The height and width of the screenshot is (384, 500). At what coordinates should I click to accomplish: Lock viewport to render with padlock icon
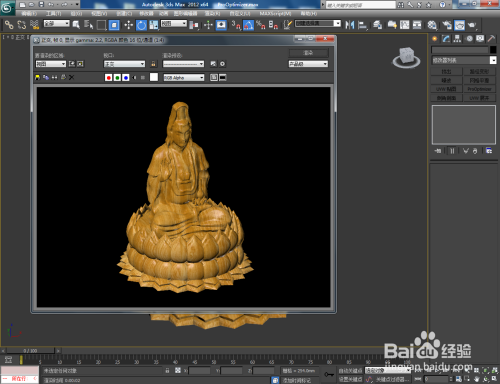coord(153,64)
